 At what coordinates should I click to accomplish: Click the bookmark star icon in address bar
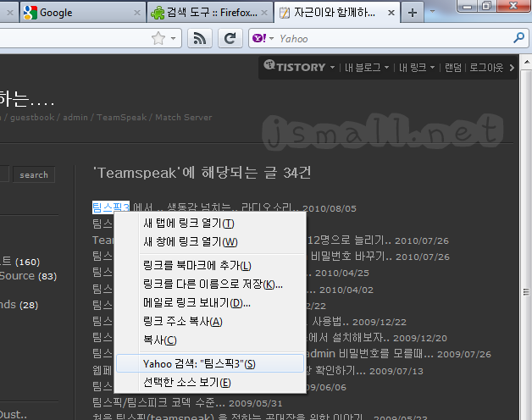coord(158,38)
